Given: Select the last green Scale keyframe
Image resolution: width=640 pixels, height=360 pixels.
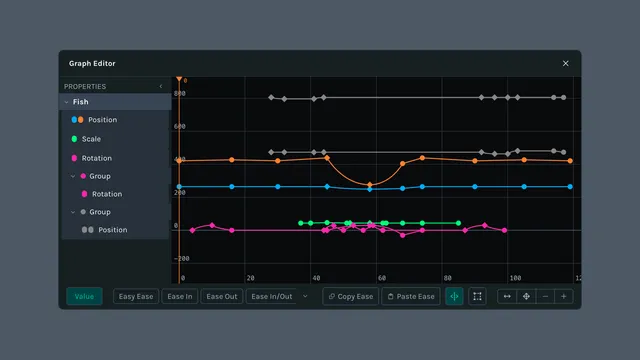Looking at the screenshot, I should click(x=458, y=223).
